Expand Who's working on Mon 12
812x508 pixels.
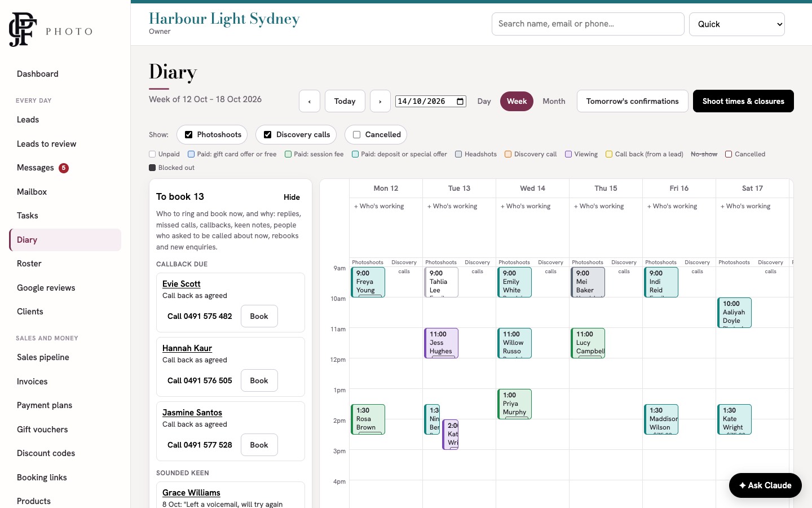click(x=379, y=206)
